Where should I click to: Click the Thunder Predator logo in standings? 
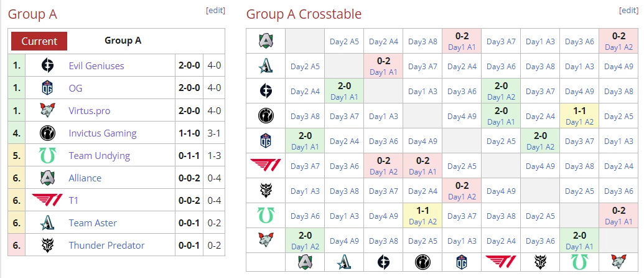(x=47, y=246)
